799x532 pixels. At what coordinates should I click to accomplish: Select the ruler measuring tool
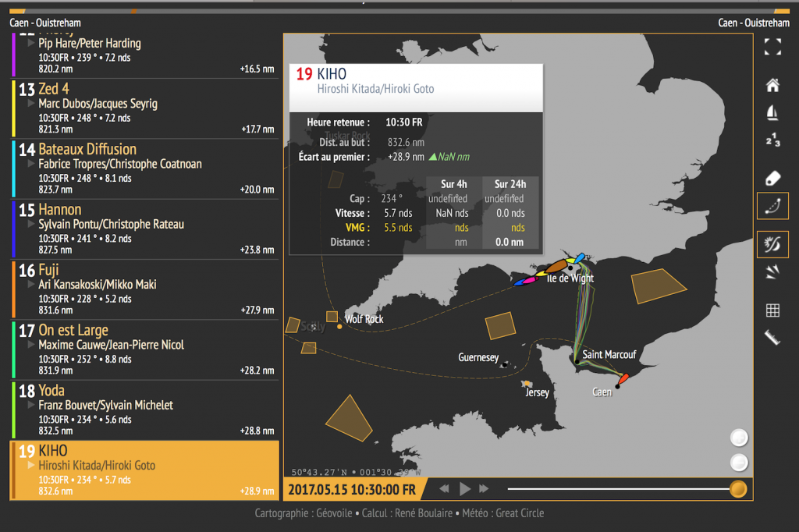tap(772, 337)
